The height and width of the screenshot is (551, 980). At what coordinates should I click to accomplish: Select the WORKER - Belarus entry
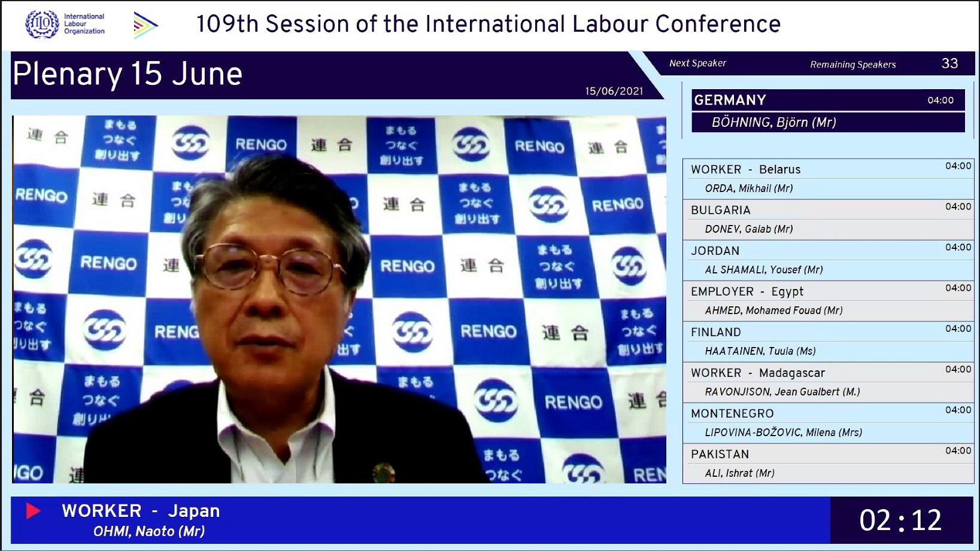pyautogui.click(x=828, y=179)
